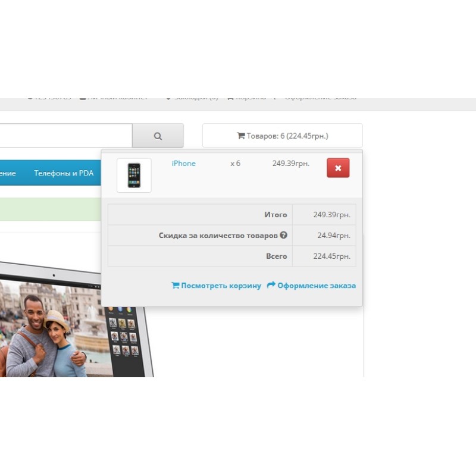
Task: Click the green notification bar
Action: [51, 209]
